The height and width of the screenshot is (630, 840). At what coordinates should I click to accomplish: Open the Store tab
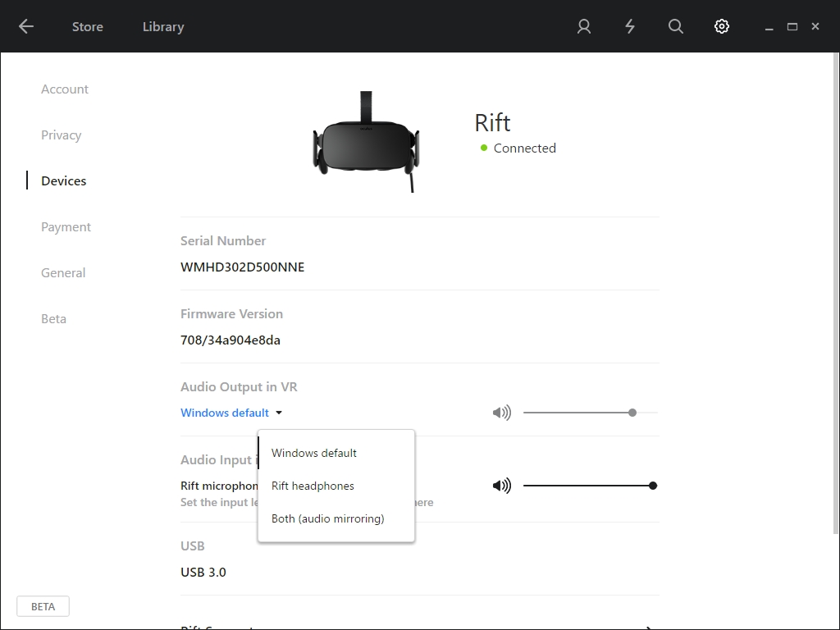click(87, 27)
